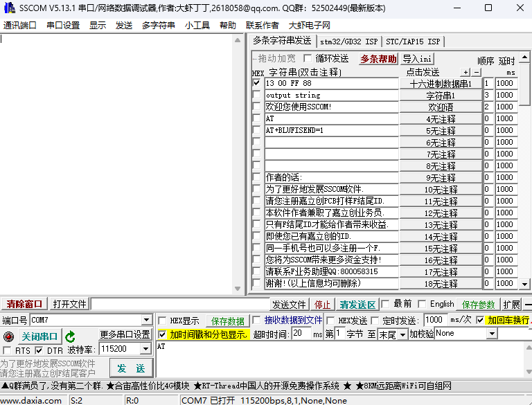Open 多字符串 menu
532x405 pixels.
[159, 26]
